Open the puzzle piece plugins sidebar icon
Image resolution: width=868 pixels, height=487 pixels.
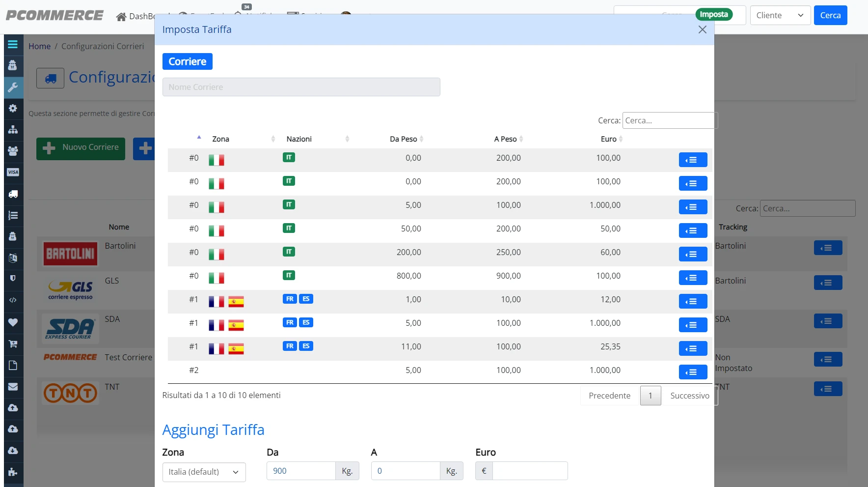13,472
